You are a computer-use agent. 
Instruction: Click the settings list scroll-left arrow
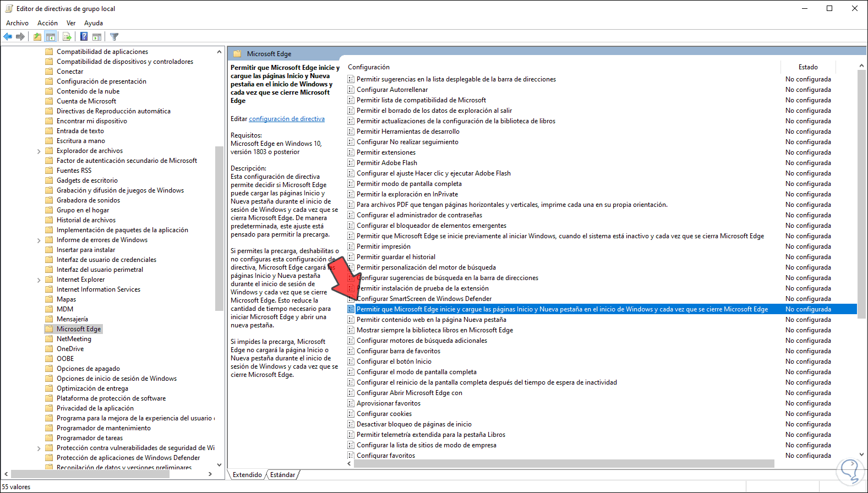click(349, 464)
